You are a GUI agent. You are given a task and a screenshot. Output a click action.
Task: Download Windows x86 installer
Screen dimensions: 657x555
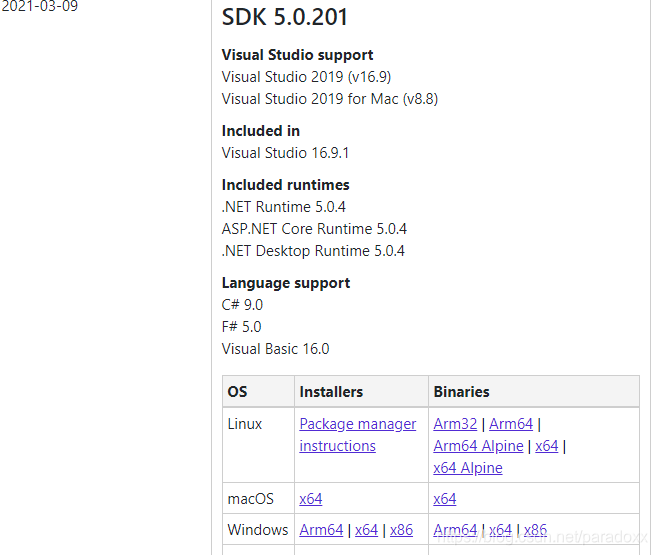pos(401,530)
